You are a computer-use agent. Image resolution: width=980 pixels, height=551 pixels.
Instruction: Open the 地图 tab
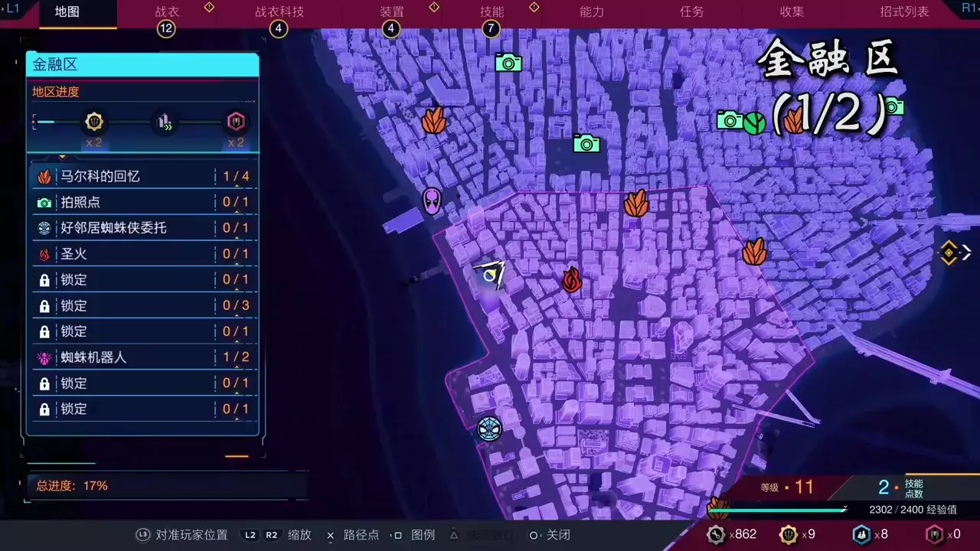[67, 12]
